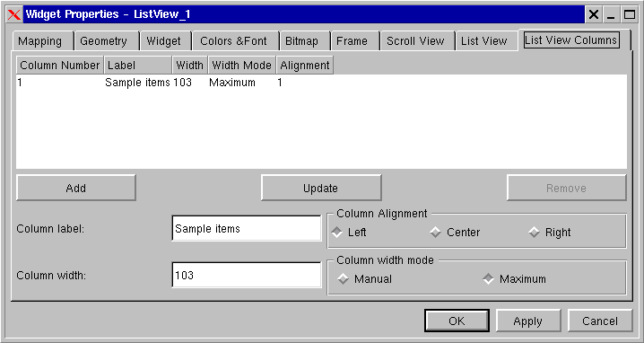Cancel the widget properties dialog
Viewport: 644px width, 343px height.
[x=600, y=321]
